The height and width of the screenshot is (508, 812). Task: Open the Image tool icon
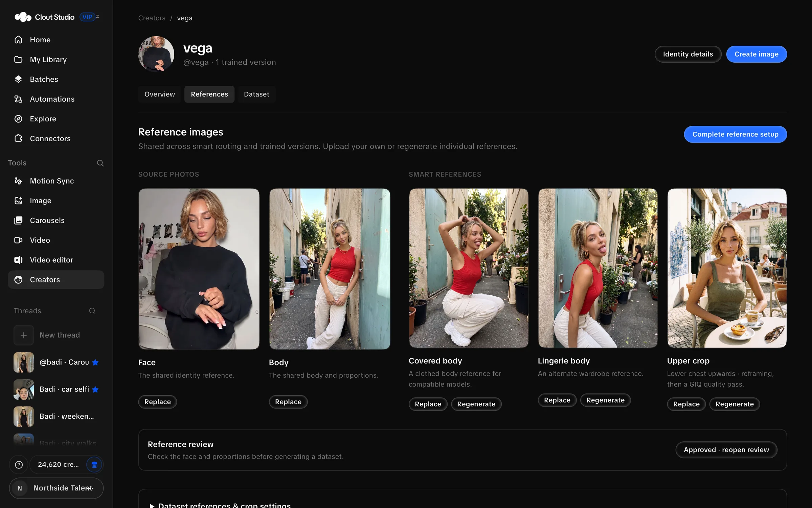pos(18,200)
